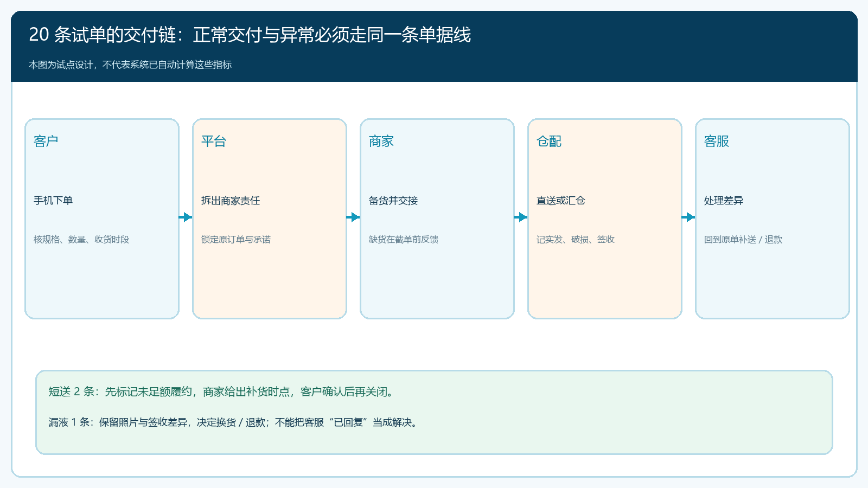Screen dimensions: 868x488
Task: Click the arrow between 客户 and 平台 cards
Action: pyautogui.click(x=186, y=217)
